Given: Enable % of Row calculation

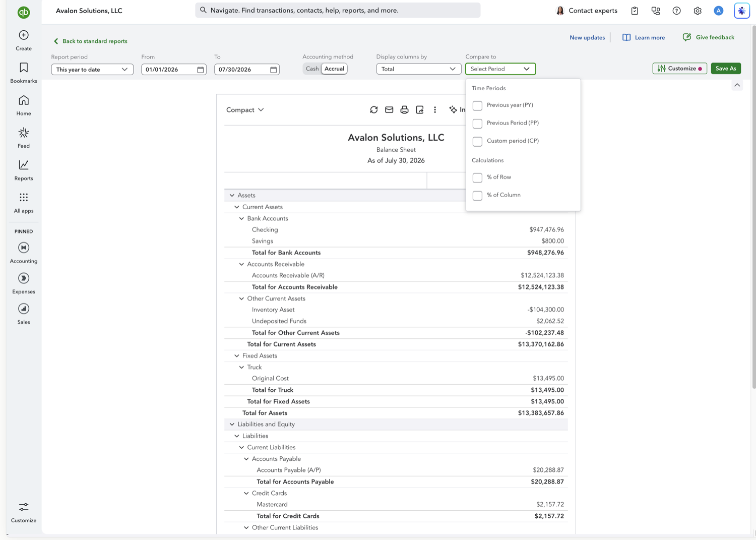Looking at the screenshot, I should coord(477,177).
